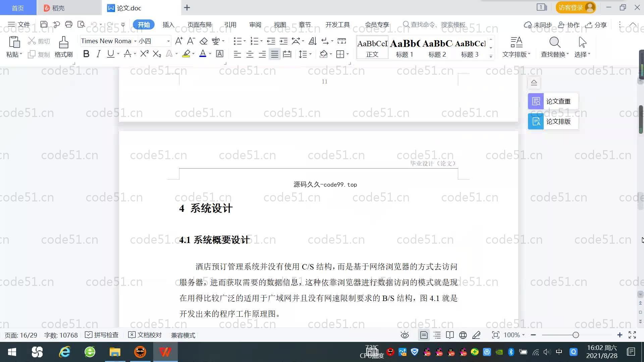Open the 页面布局 ribbon tab
The height and width of the screenshot is (362, 644).
click(x=199, y=24)
